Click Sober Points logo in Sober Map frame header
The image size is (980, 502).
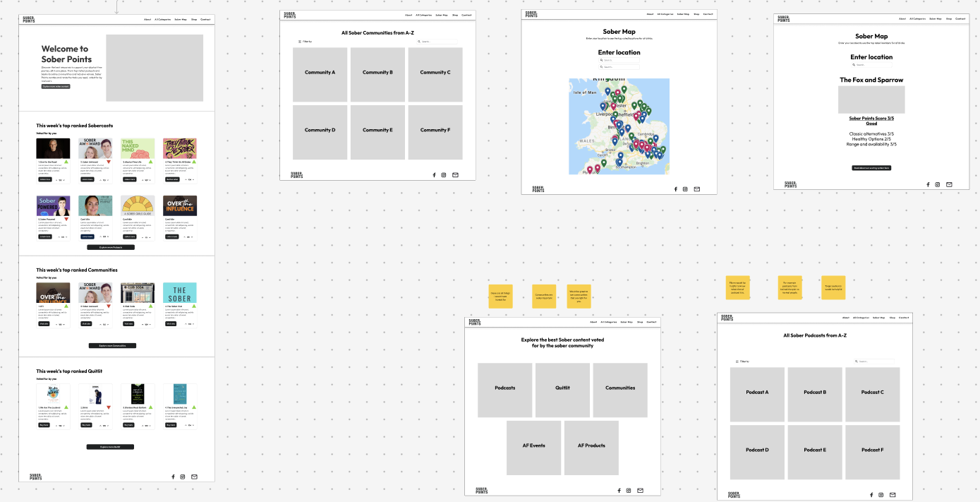tap(531, 13)
